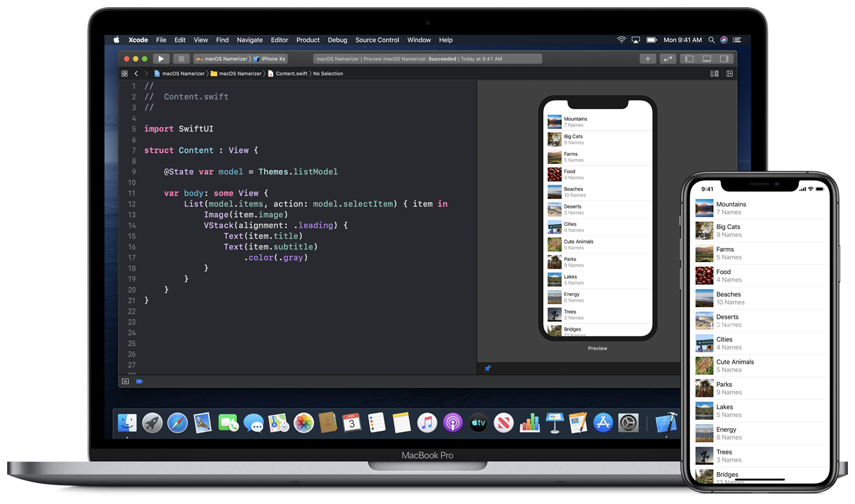Open Launchpad from the Dock
855x504 pixels.
point(152,423)
